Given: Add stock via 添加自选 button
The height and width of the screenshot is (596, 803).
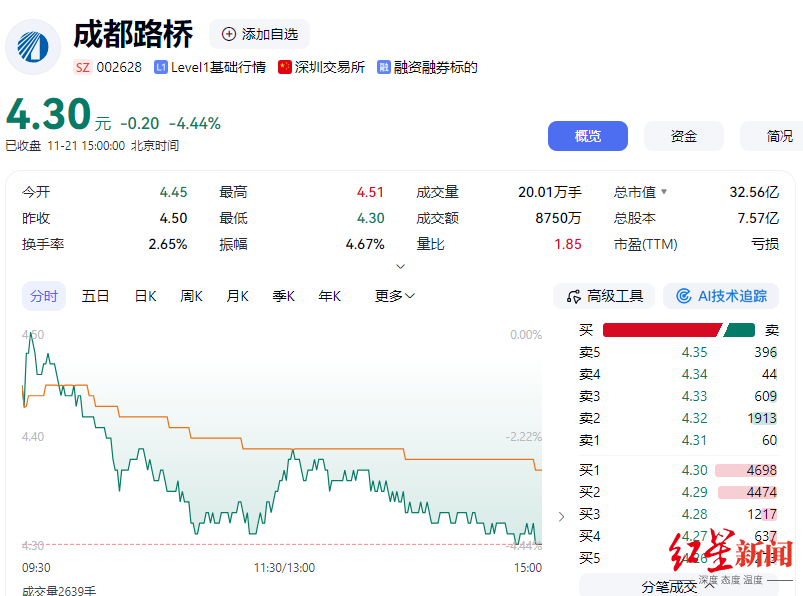Looking at the screenshot, I should point(260,34).
